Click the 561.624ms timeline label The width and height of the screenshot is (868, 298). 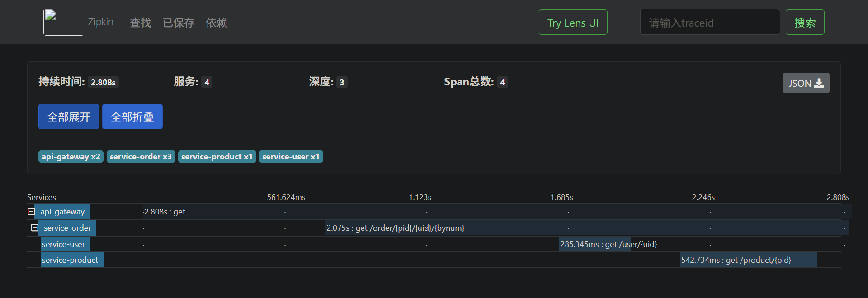(286, 197)
